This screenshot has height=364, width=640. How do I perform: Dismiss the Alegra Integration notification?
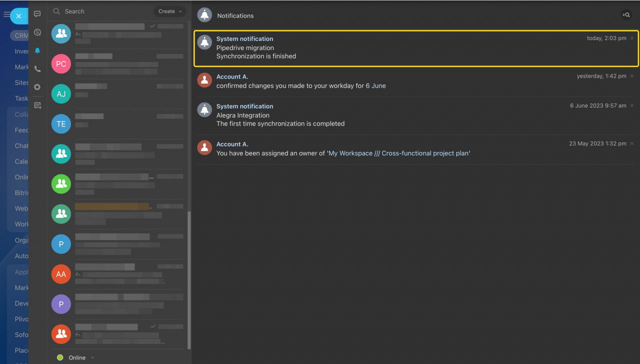tap(631, 105)
